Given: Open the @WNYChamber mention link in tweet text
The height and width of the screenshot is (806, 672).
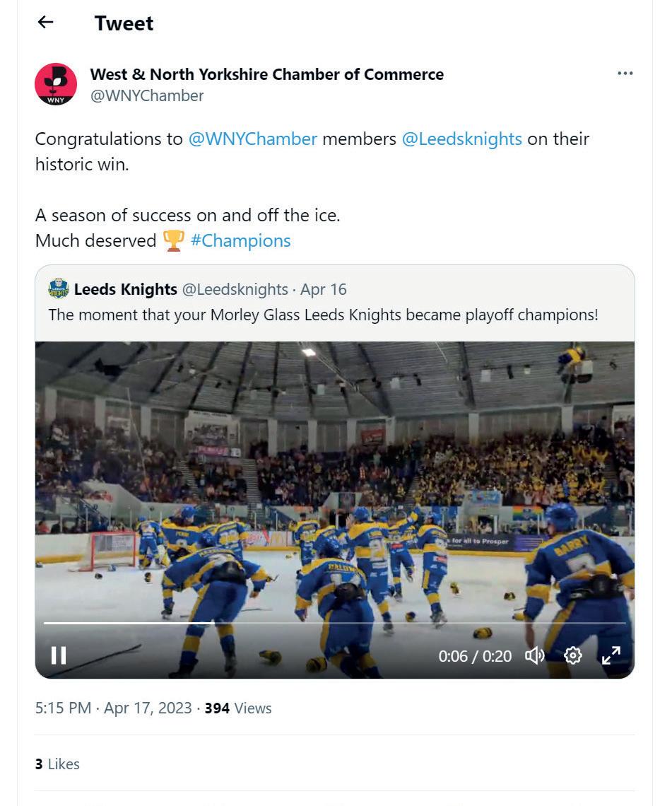Looking at the screenshot, I should pos(252,139).
